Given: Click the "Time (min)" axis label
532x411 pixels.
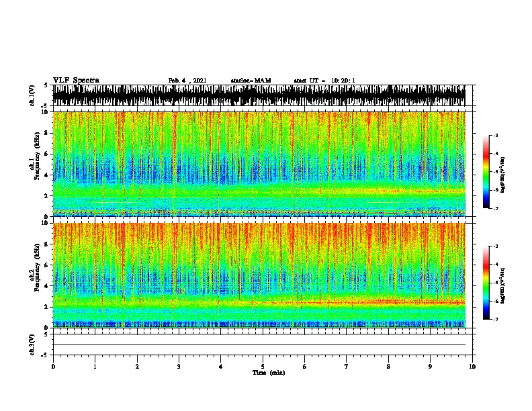Looking at the screenshot, I should [x=269, y=373].
